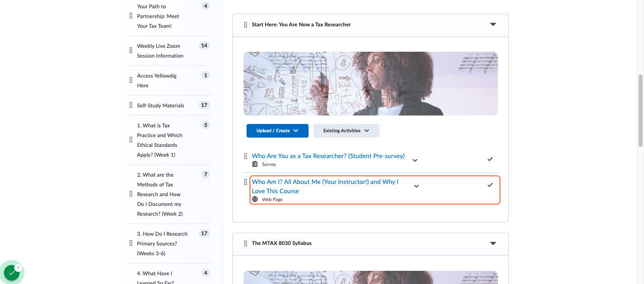Open the Upload / Create dropdown
644x284 pixels.
277,131
